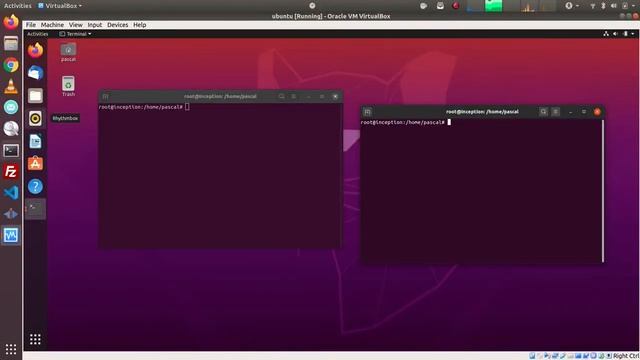This screenshot has width=640, height=360.
Task: Focus the right terminal command prompt
Action: [406, 122]
